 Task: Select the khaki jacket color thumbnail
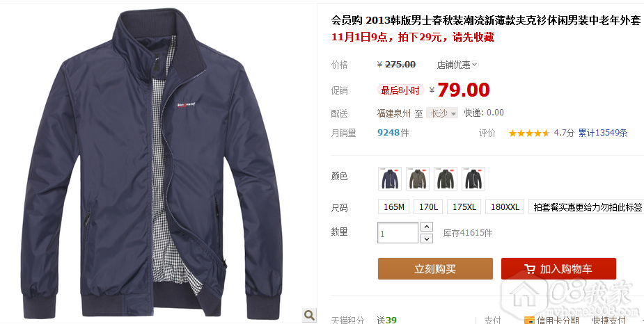tap(418, 179)
